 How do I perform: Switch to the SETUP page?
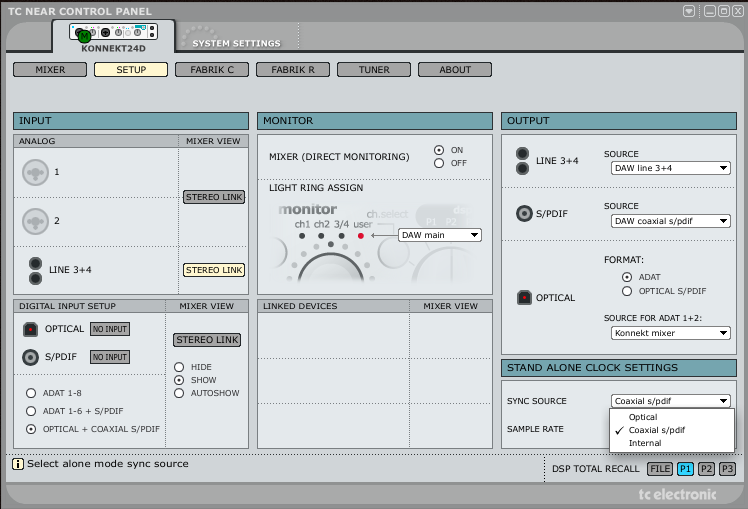pos(131,70)
